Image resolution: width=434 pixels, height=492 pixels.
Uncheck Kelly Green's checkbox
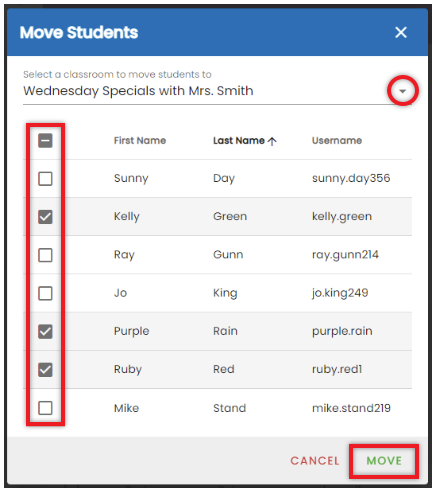(45, 217)
